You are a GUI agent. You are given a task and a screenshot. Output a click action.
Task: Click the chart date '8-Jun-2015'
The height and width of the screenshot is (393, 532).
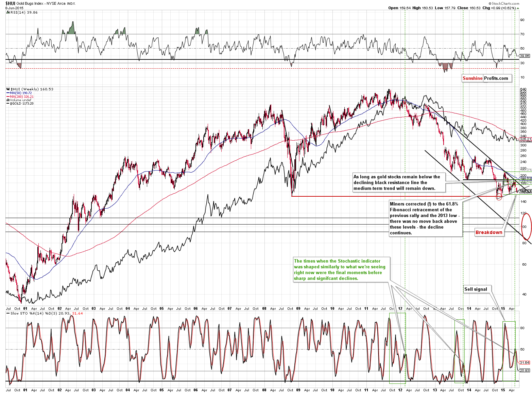click(14, 8)
